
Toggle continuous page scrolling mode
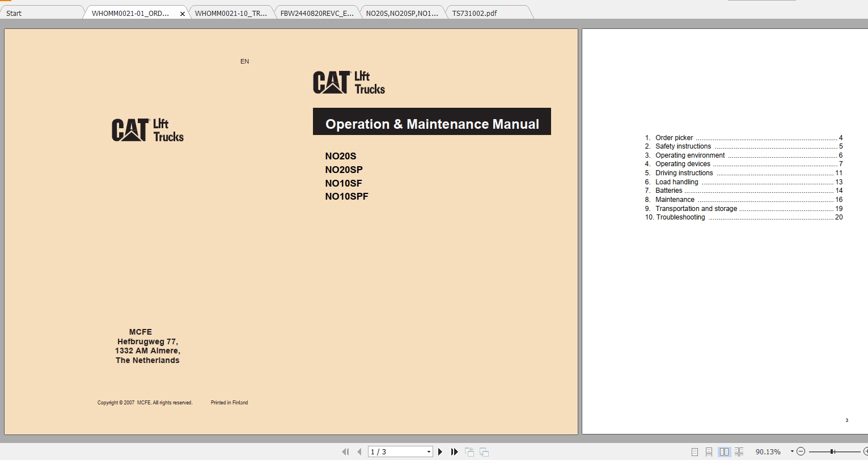pos(709,451)
